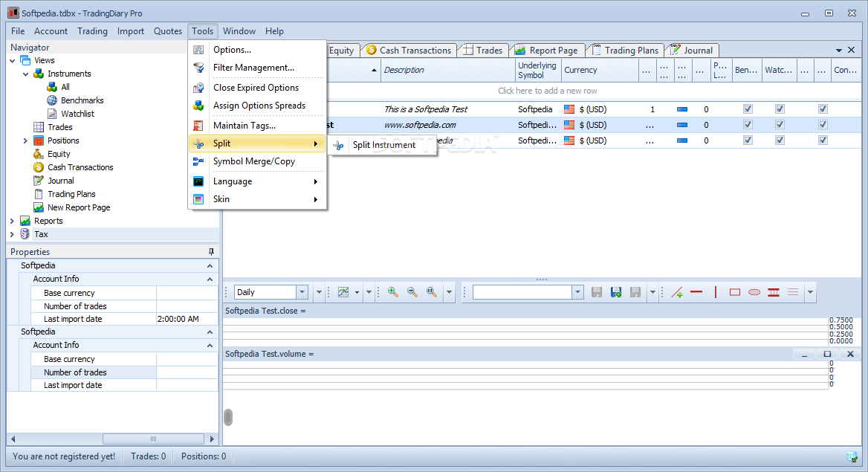Toggle last checkbox in first instrument row

click(x=823, y=109)
